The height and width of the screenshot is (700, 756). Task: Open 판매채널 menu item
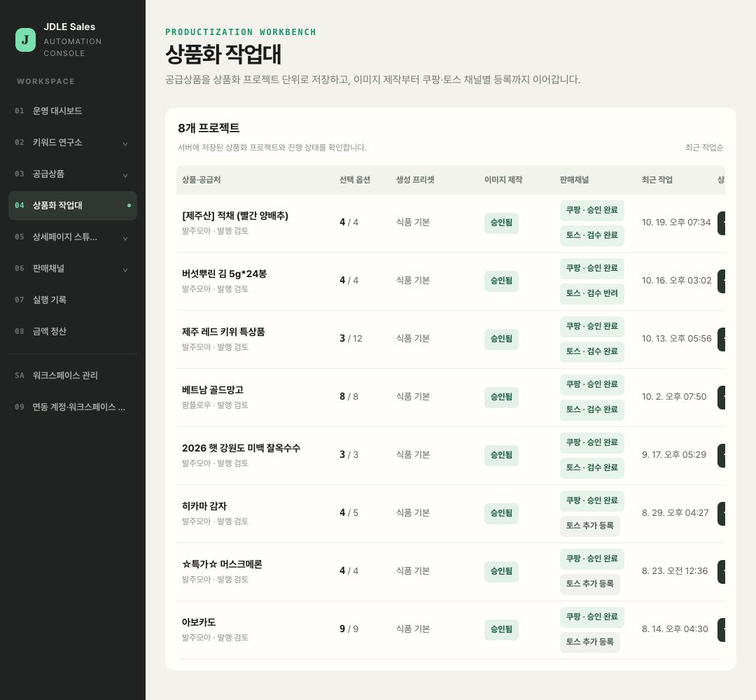coord(73,269)
